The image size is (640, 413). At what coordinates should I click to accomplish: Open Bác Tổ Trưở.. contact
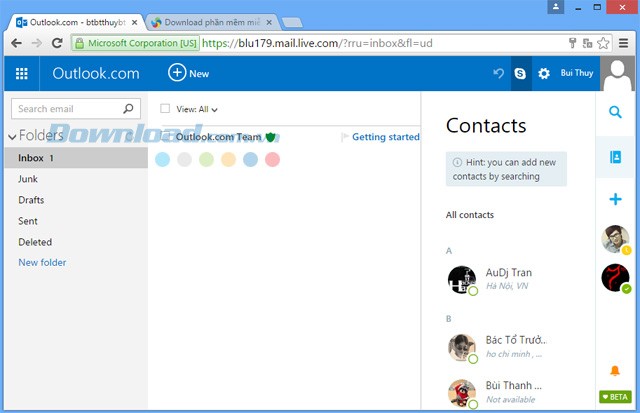tap(508, 347)
